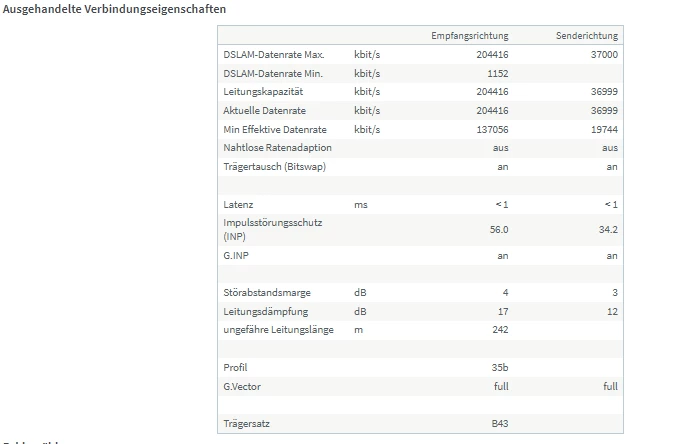Click the Trägertausch (Bitswap) label
Screen dimensions: 681x444
point(274,167)
